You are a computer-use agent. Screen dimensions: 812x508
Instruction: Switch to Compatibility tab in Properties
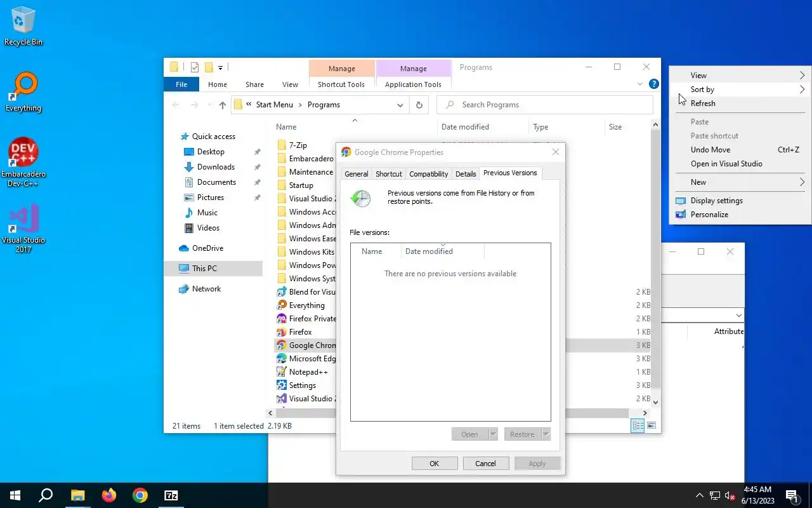[x=429, y=174]
